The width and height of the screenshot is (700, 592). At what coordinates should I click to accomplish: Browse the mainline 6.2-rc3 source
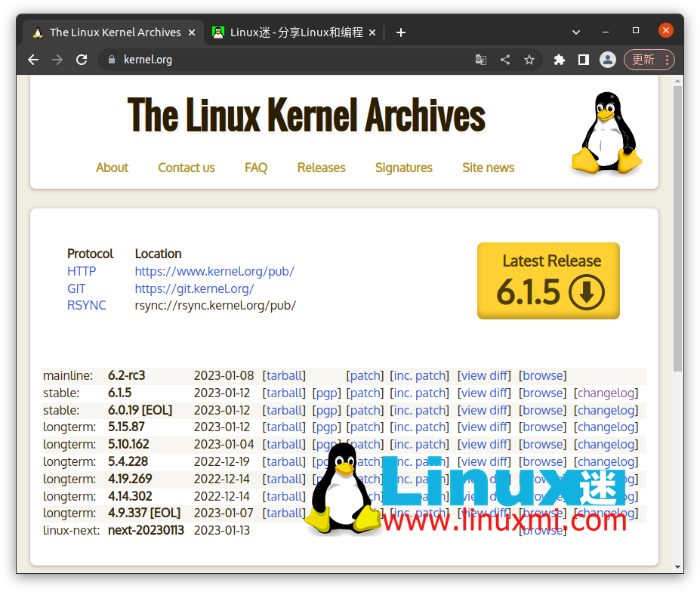coord(542,376)
